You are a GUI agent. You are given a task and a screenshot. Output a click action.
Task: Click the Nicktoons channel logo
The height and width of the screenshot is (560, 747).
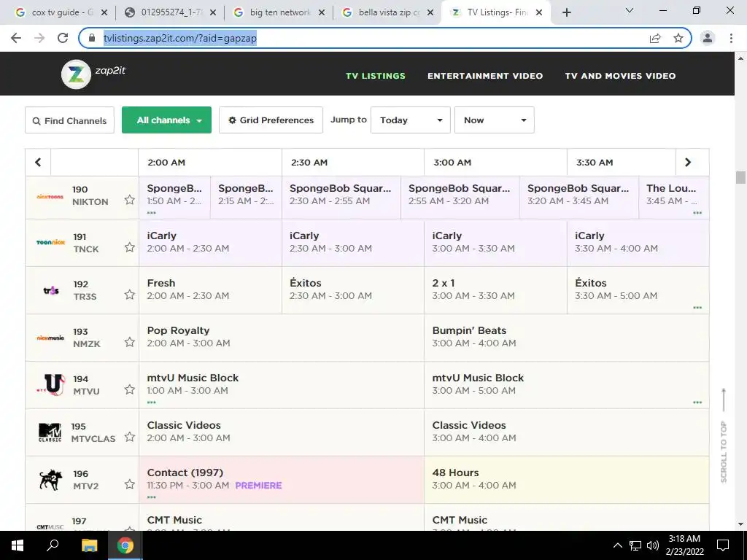[x=50, y=196]
